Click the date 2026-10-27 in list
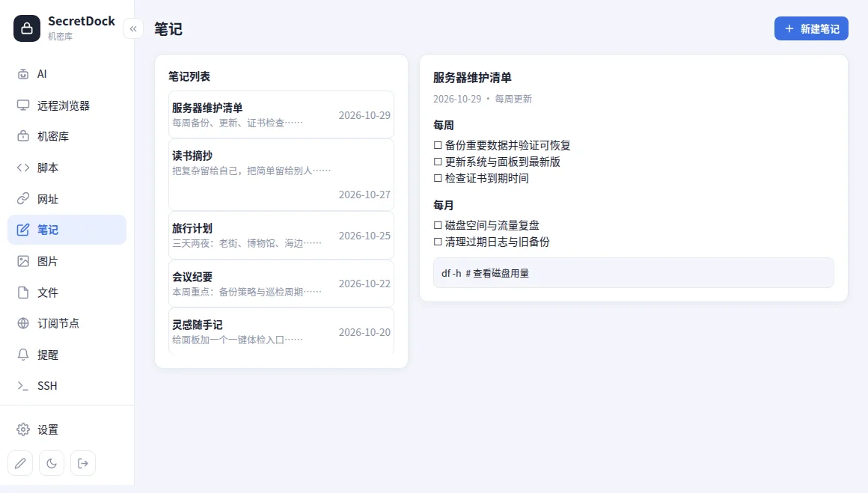868x493 pixels. click(364, 195)
